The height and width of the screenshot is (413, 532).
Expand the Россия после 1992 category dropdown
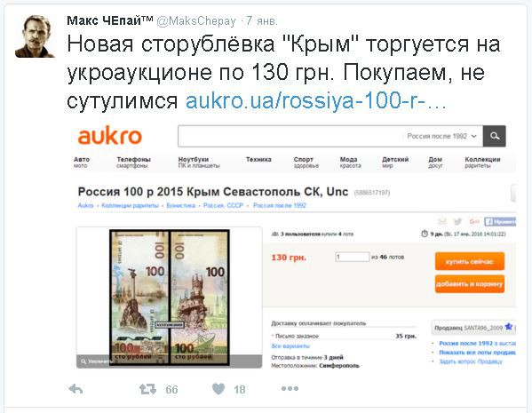tap(442, 136)
